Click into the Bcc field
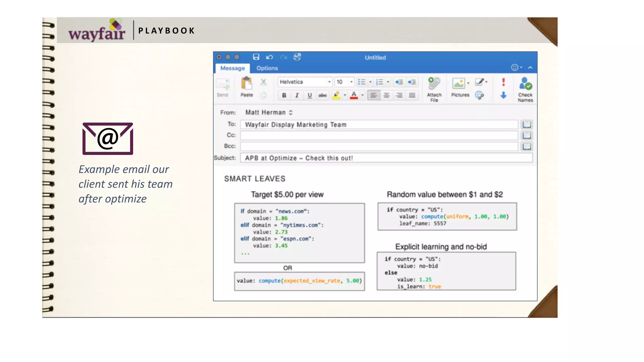The width and height of the screenshot is (644, 362). [379, 146]
